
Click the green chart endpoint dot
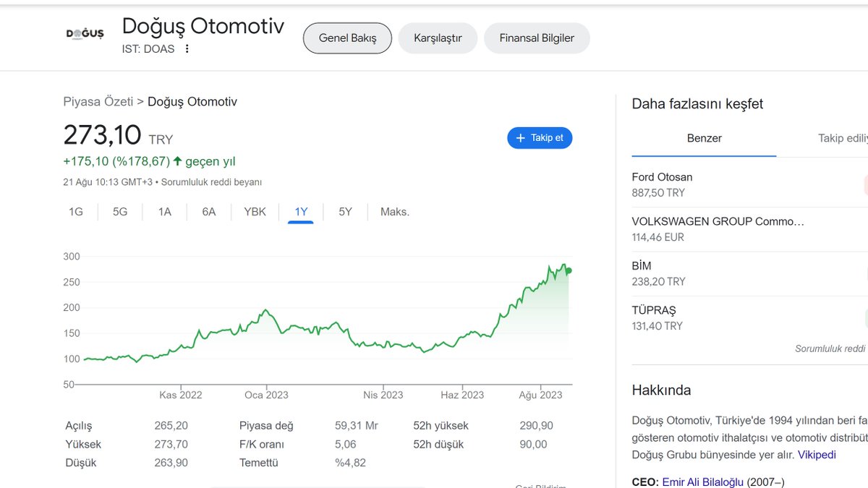tap(569, 270)
